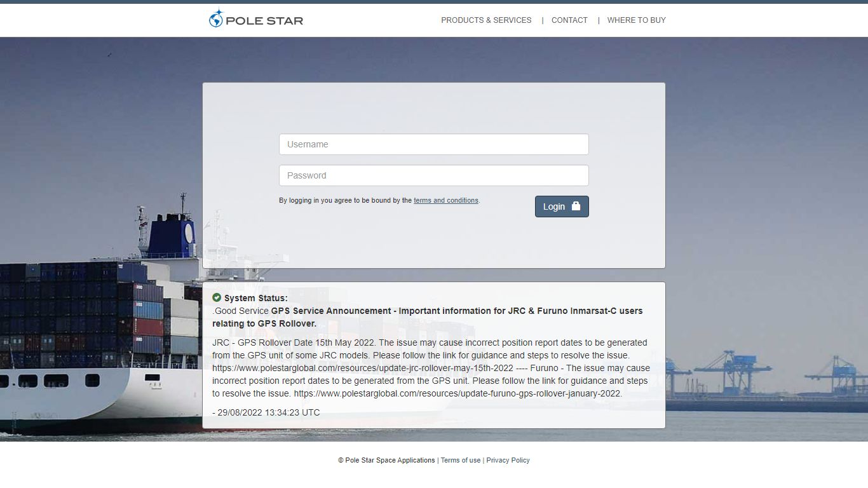Click the Pole Star logo
Viewport: 868px width, 488px height.
click(x=256, y=19)
